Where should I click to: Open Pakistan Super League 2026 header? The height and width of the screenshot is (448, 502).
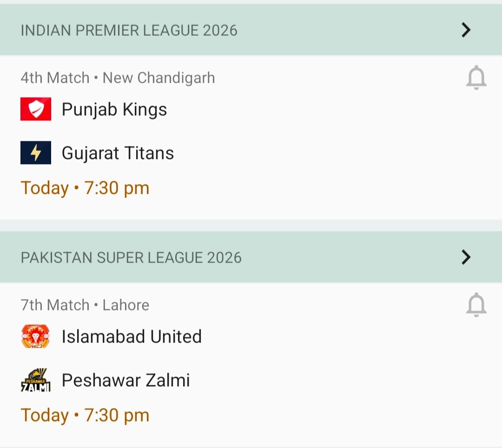[x=131, y=257]
